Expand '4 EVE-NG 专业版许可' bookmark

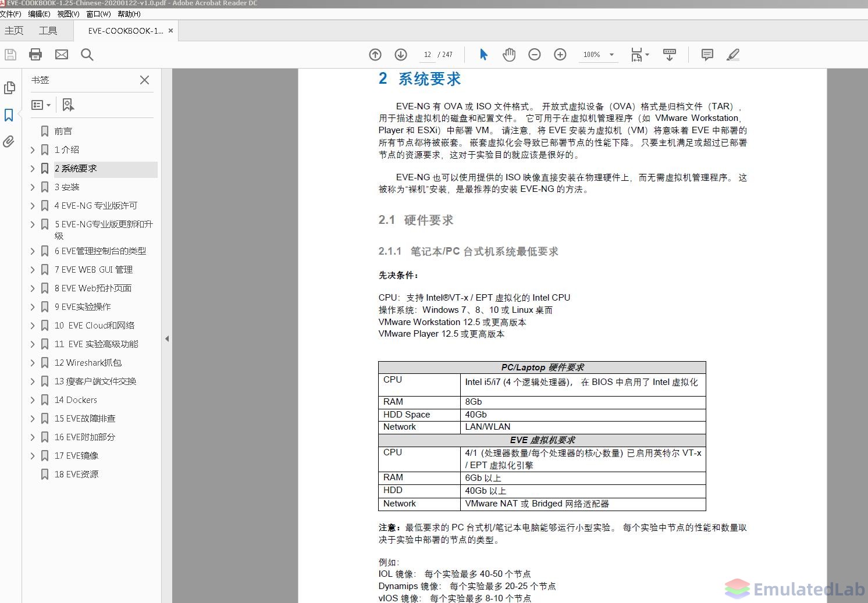pyautogui.click(x=33, y=206)
